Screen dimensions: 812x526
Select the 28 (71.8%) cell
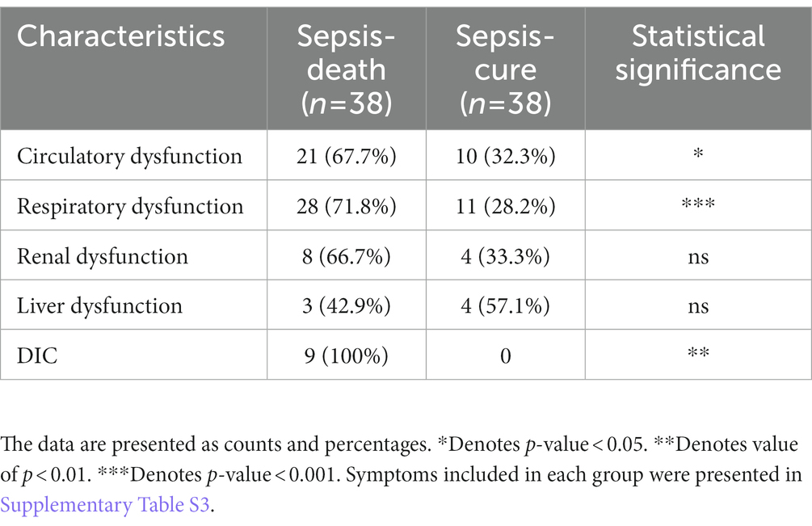coord(347,206)
